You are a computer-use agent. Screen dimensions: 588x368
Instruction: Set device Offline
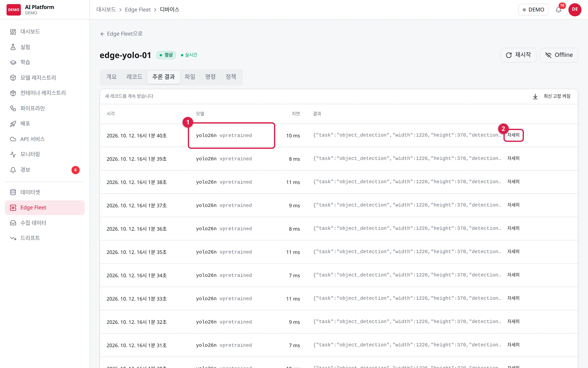click(x=559, y=55)
